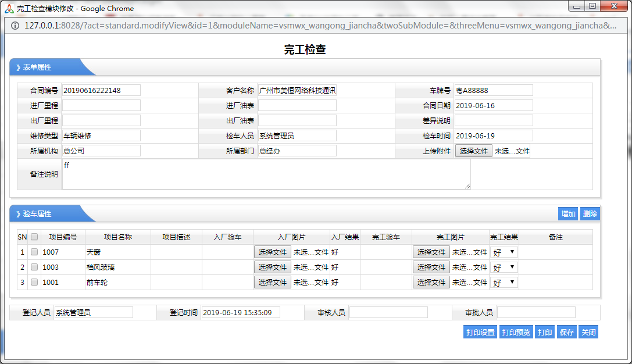Collapse the 验车属性 section header

(x=37, y=214)
